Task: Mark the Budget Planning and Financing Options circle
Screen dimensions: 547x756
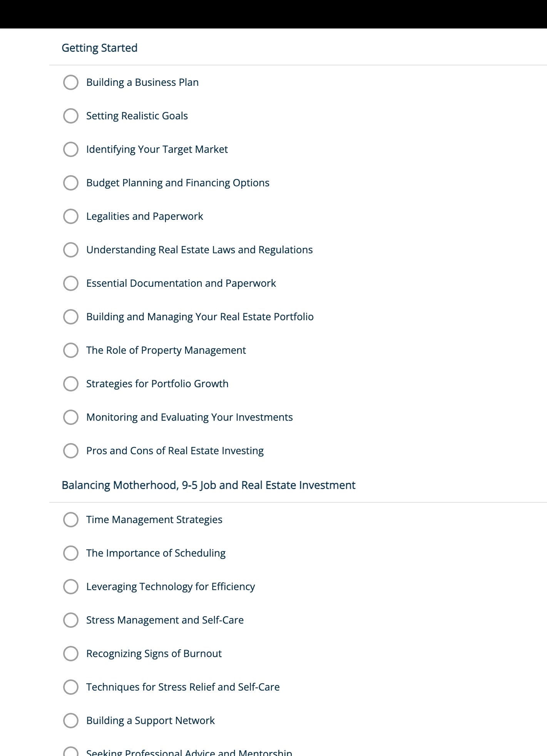Action: click(x=71, y=183)
